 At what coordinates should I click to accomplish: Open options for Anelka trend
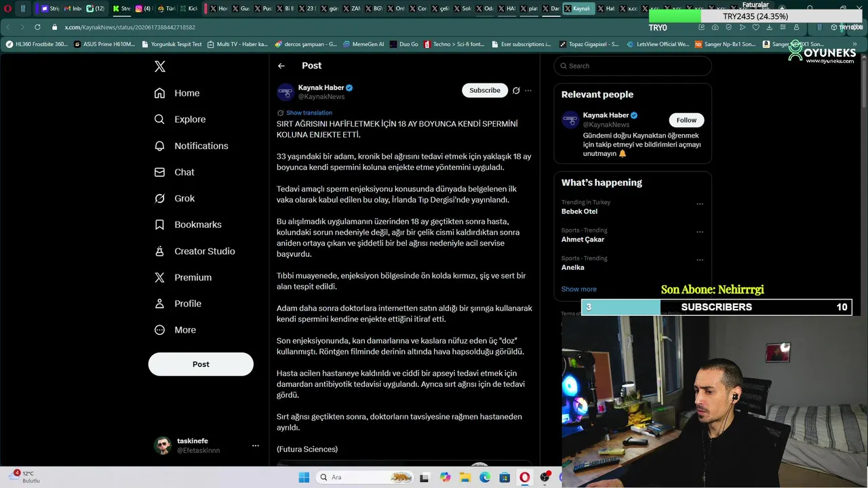coord(700,260)
